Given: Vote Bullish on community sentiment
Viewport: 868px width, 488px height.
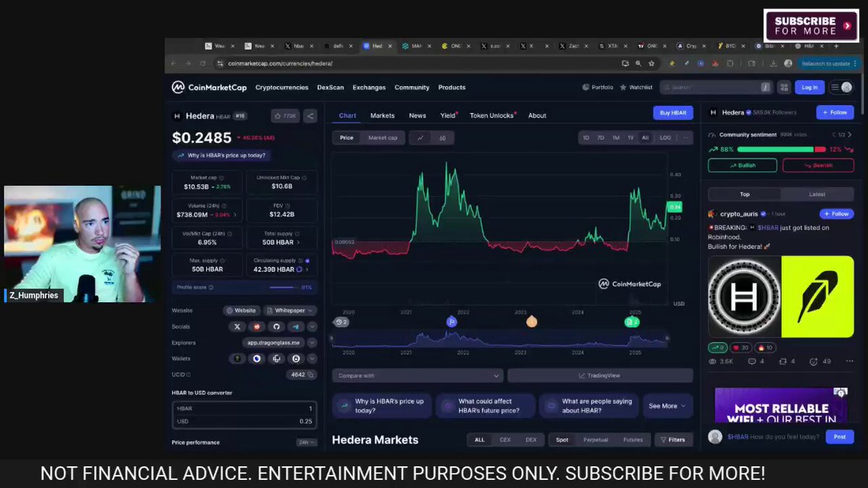Looking at the screenshot, I should click(x=743, y=166).
